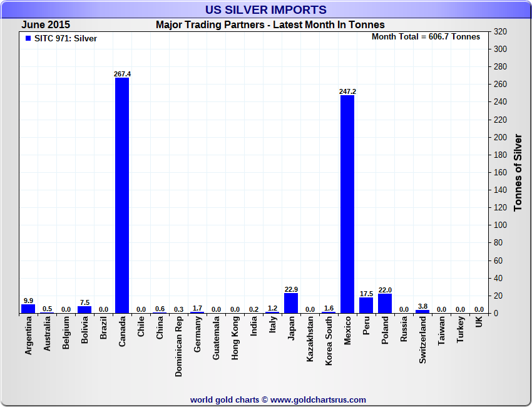Select the Bolivia bar labeled 7.5
The width and height of the screenshot is (532, 407).
click(x=84, y=310)
